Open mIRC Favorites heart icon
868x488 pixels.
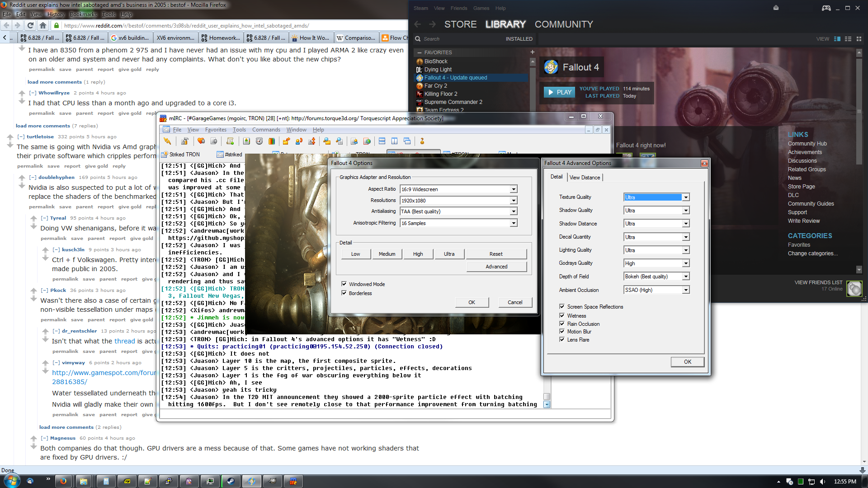tap(201, 141)
